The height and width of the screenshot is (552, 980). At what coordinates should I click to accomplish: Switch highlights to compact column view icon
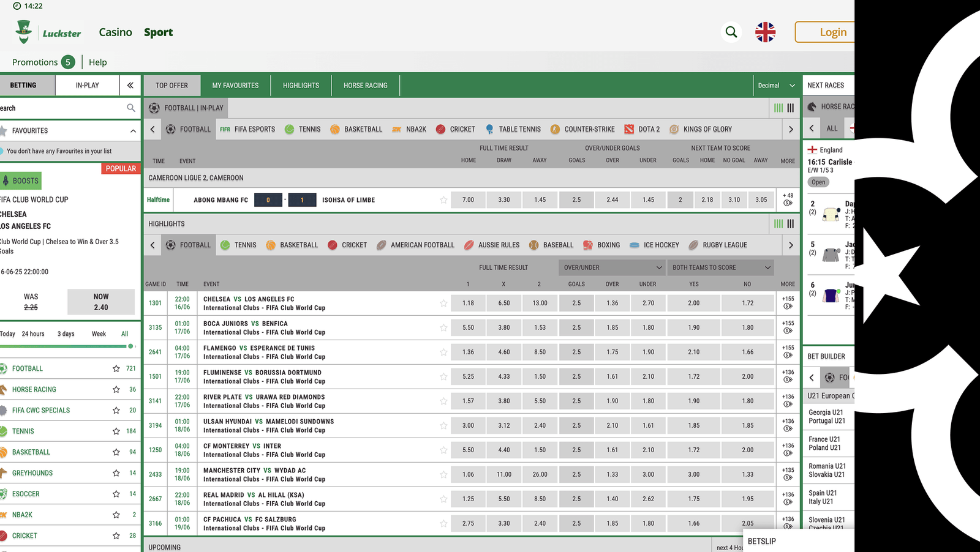click(790, 224)
